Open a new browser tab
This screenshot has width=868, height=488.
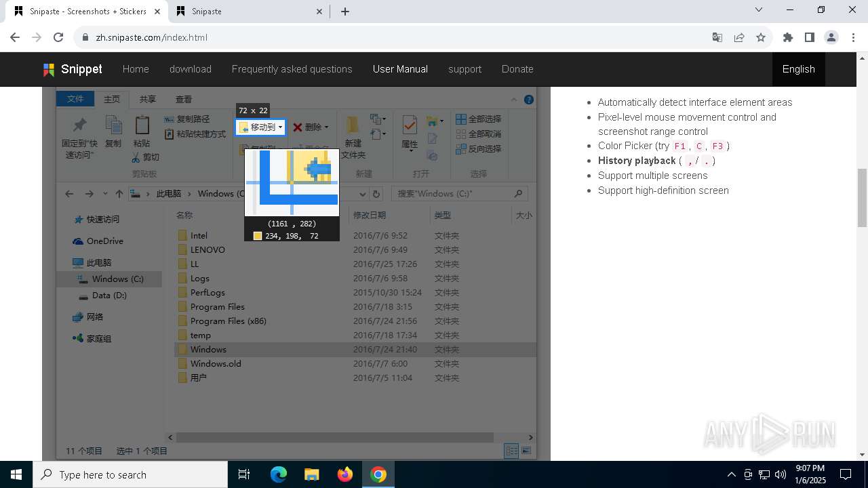(x=345, y=12)
